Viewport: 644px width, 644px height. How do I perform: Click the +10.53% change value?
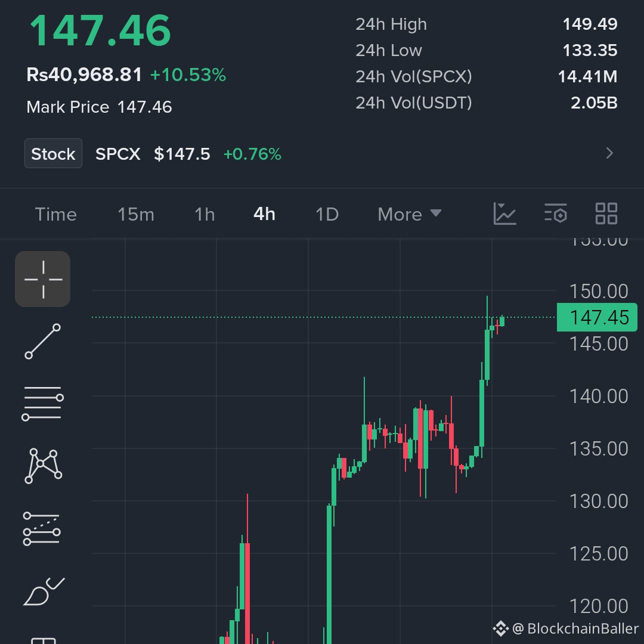(x=188, y=75)
